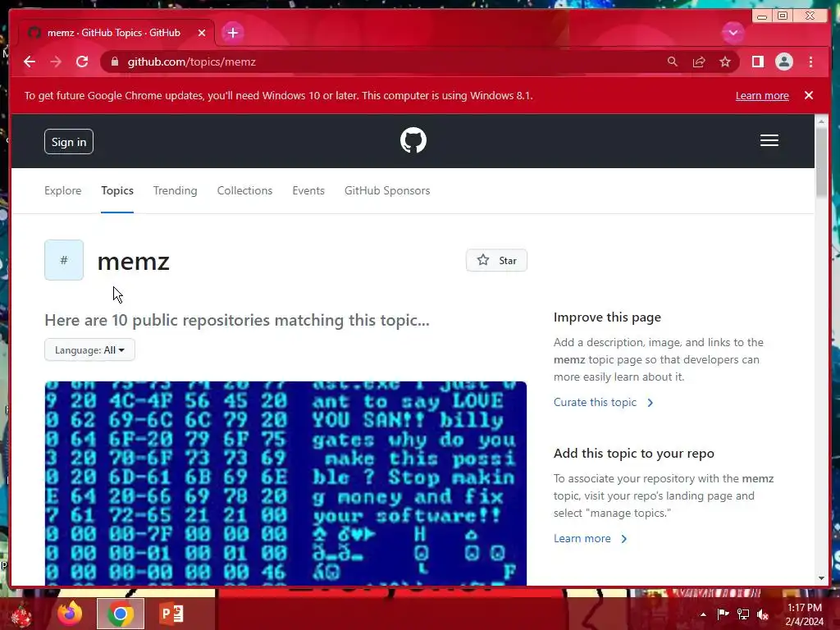The image size is (840, 630).
Task: Open the tab search dropdown arrow
Action: (733, 33)
